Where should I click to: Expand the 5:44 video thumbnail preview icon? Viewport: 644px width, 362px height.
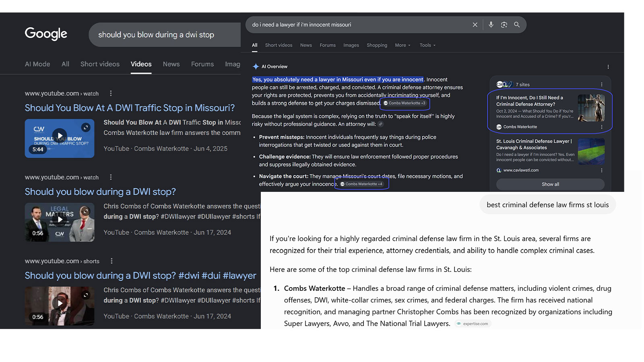tap(86, 128)
